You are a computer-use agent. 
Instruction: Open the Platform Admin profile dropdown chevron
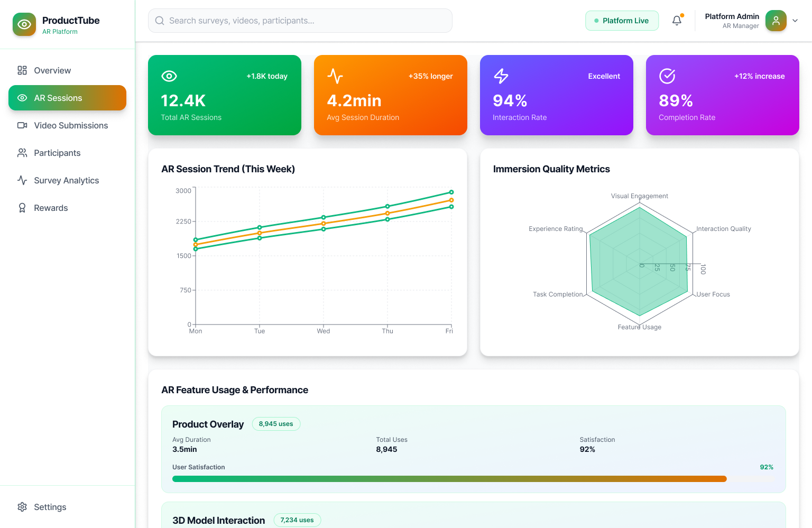pos(795,21)
